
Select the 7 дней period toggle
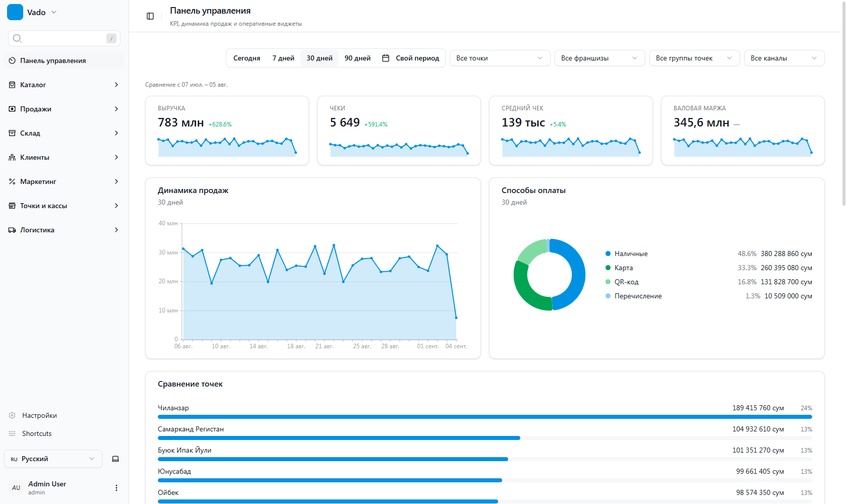point(283,58)
